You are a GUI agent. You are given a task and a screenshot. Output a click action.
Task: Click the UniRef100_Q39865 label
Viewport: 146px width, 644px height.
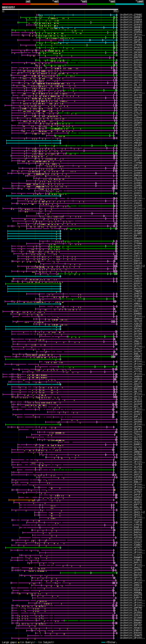[131, 151]
